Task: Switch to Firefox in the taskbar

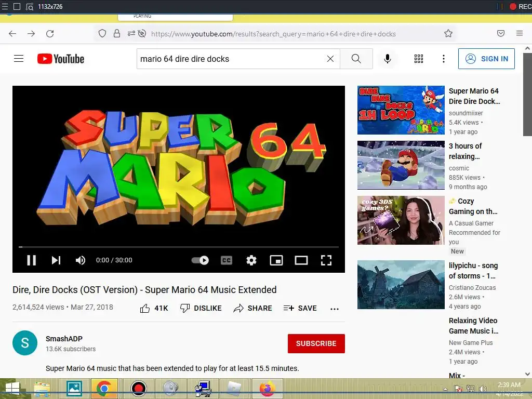Action: point(268,389)
